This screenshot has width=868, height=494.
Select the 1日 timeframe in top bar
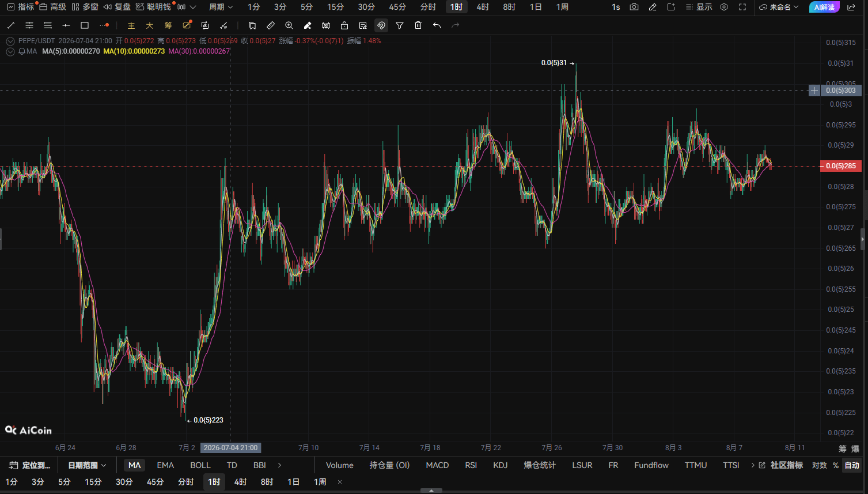coord(536,7)
